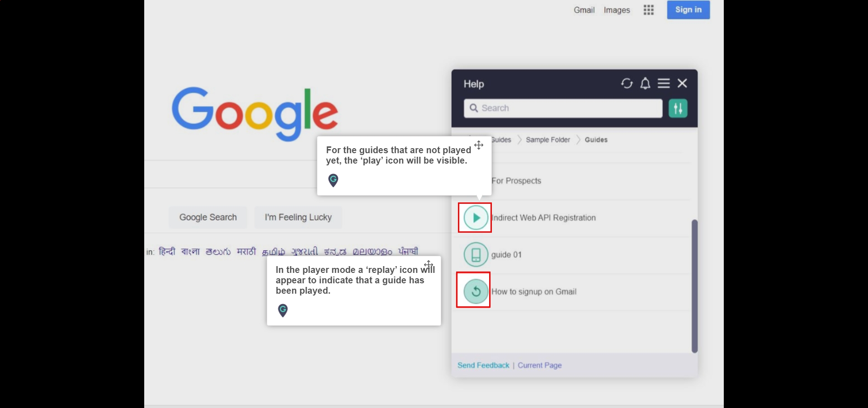The height and width of the screenshot is (408, 868).
Task: Open Indirect Web API Registration guide title
Action: click(x=543, y=218)
